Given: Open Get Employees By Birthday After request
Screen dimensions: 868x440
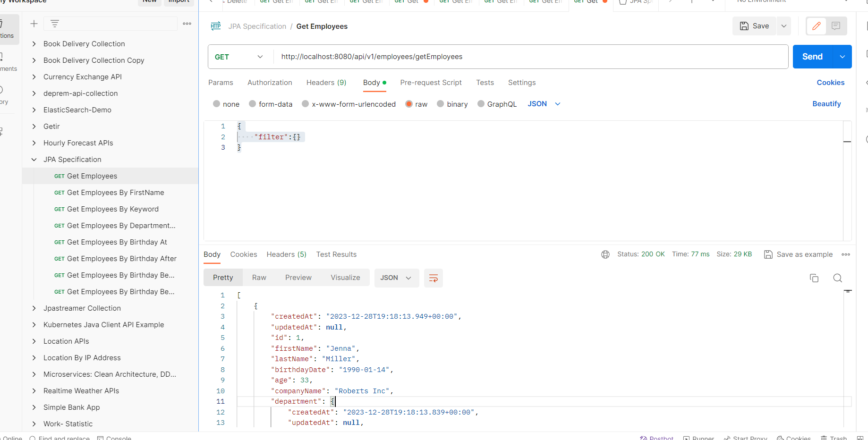Looking at the screenshot, I should [x=122, y=259].
